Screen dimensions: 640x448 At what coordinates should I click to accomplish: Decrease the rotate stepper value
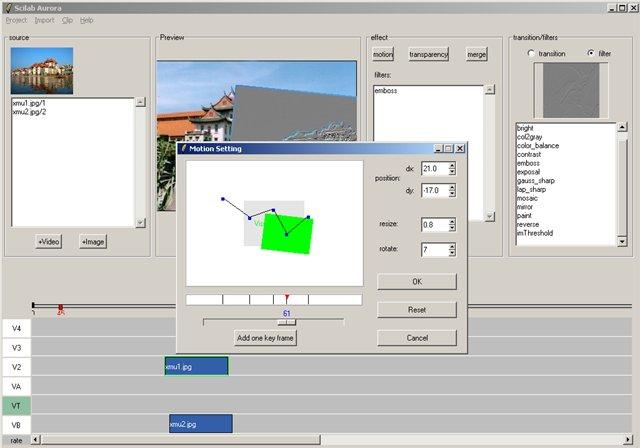(x=452, y=253)
